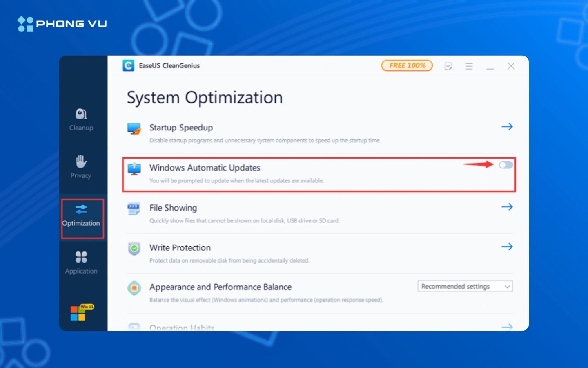Open the hamburger menu
Viewport: 588px width, 368px height.
click(470, 66)
